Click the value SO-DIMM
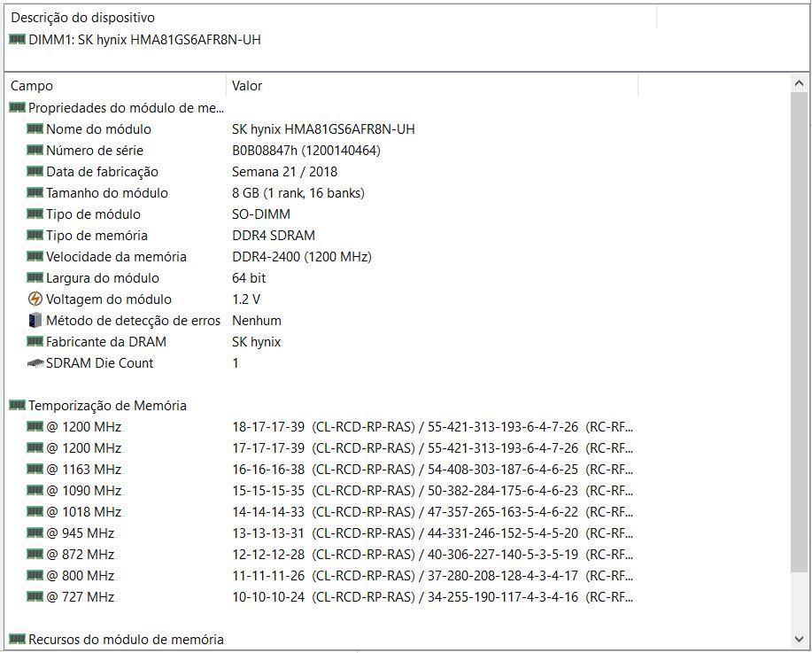Screen dimensions: 812x653 tap(261, 214)
